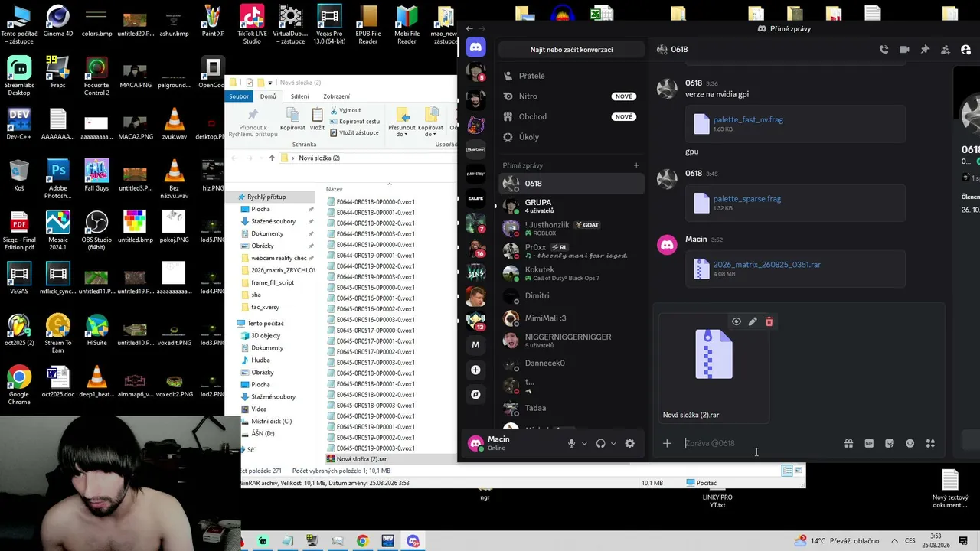Open the Discord home direct messages button
The height and width of the screenshot is (551, 980).
coord(475,47)
